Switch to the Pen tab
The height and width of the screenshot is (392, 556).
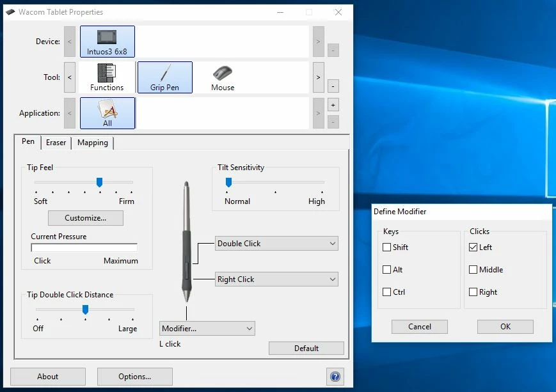coord(28,141)
